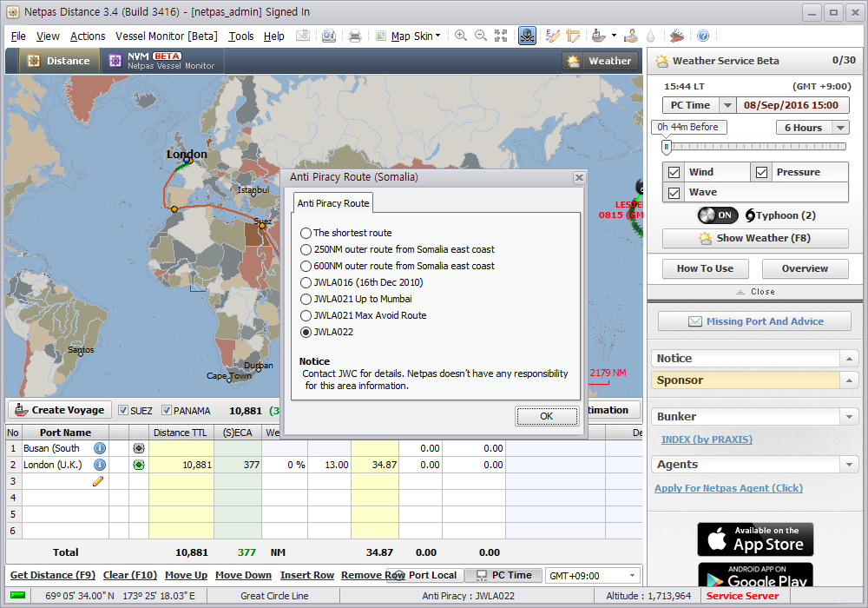
Task: Select JWLA016 (16th Dec 2010) option
Action: [x=306, y=282]
